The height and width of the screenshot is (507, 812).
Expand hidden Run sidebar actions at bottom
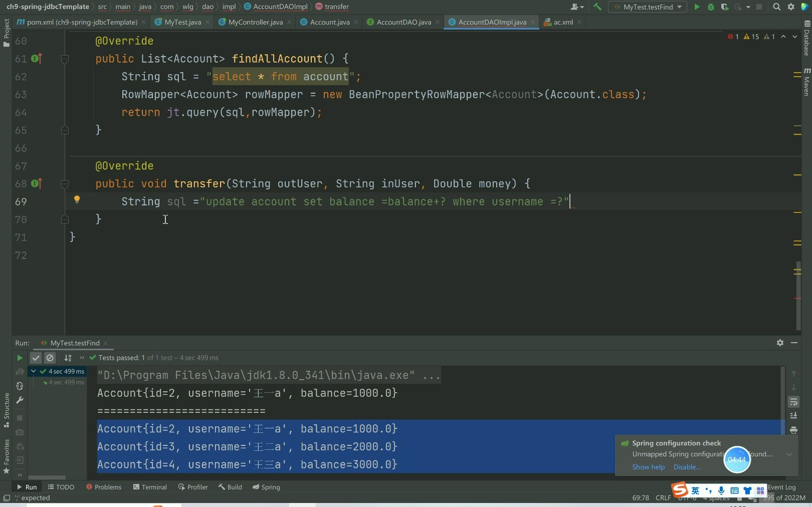point(20,475)
